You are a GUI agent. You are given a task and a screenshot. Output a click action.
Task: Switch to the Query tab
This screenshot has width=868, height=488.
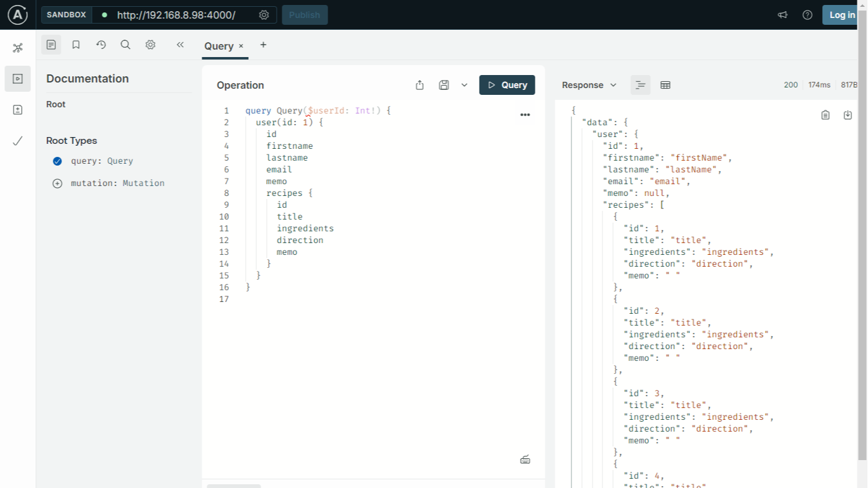tap(220, 45)
